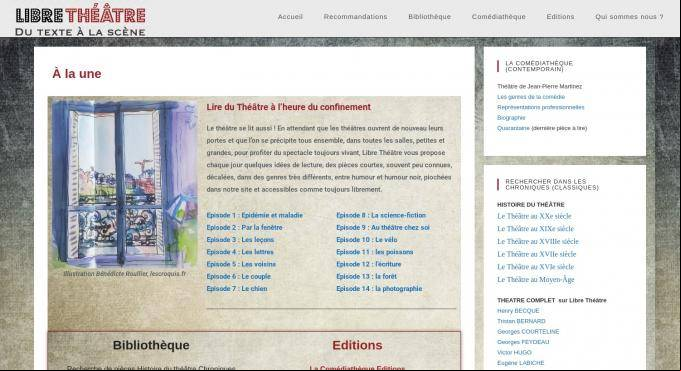
Task: Click the Lire du Théâtre confinement headline
Action: pyautogui.click(x=288, y=107)
